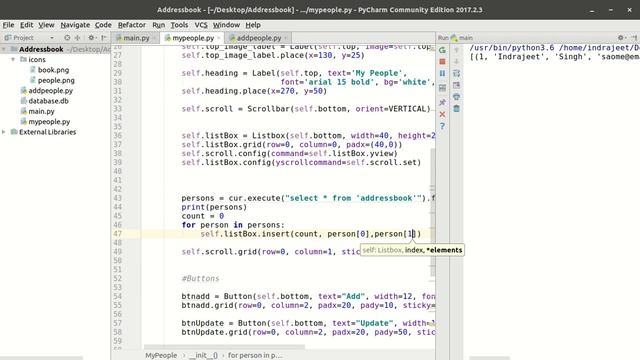The width and height of the screenshot is (640, 360).
Task: Click the editor horizontal scrollbar
Action: click(x=224, y=347)
